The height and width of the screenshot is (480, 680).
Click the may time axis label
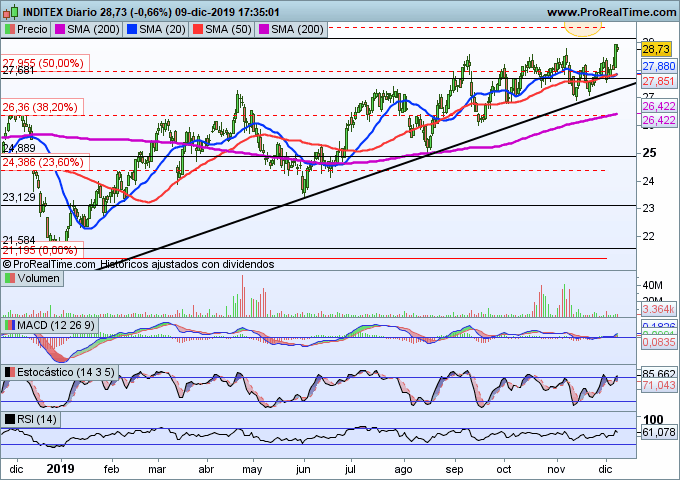point(252,470)
